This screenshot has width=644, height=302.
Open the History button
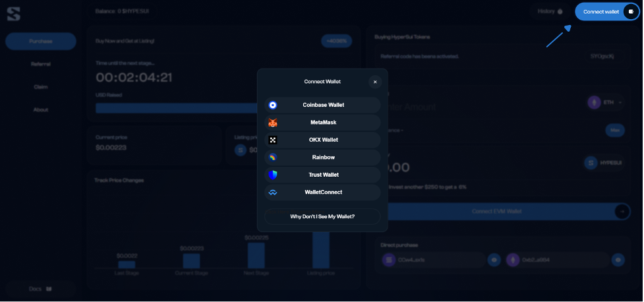click(550, 11)
